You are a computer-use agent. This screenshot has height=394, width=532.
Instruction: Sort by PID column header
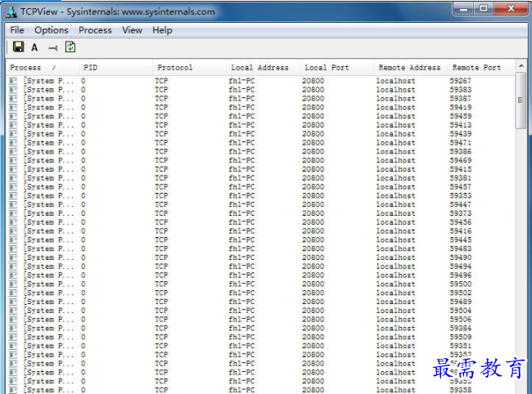coord(115,67)
